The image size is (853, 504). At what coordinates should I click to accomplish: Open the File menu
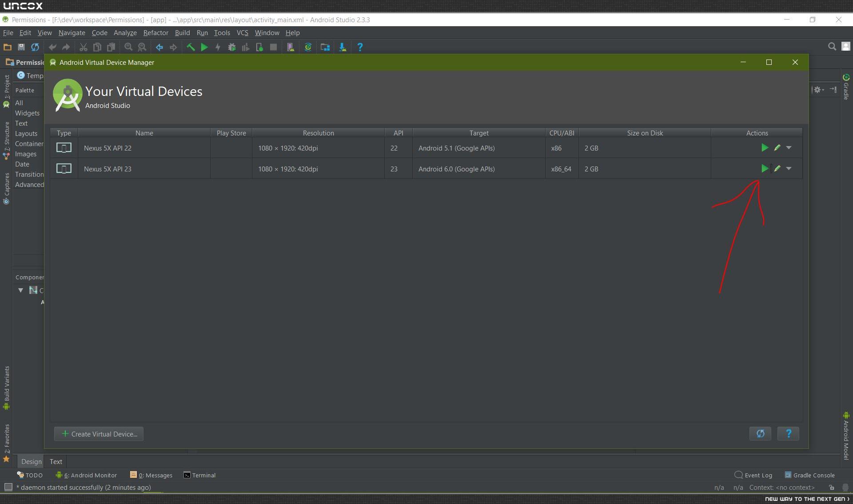(8, 33)
